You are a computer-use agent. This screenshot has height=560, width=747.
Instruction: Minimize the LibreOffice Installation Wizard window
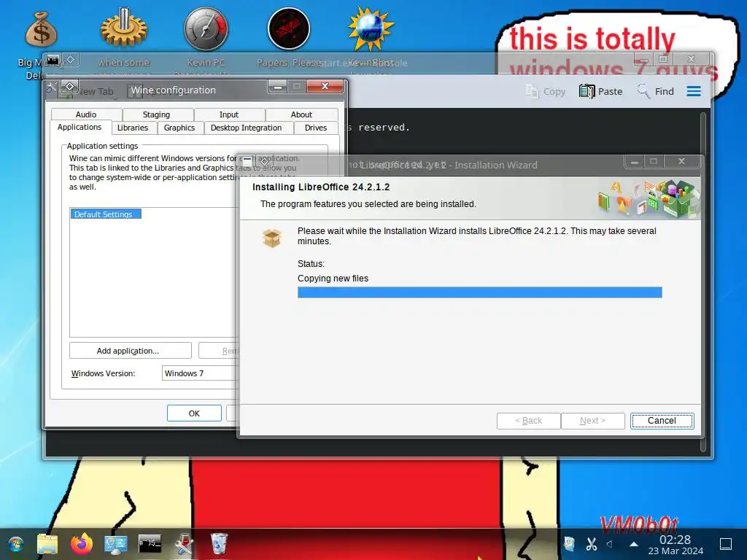[635, 161]
